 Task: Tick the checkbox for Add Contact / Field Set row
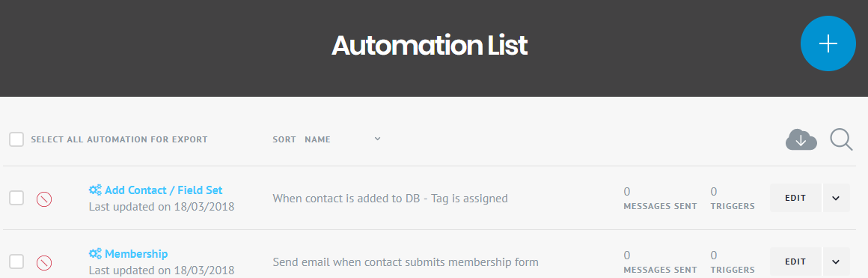coord(16,198)
